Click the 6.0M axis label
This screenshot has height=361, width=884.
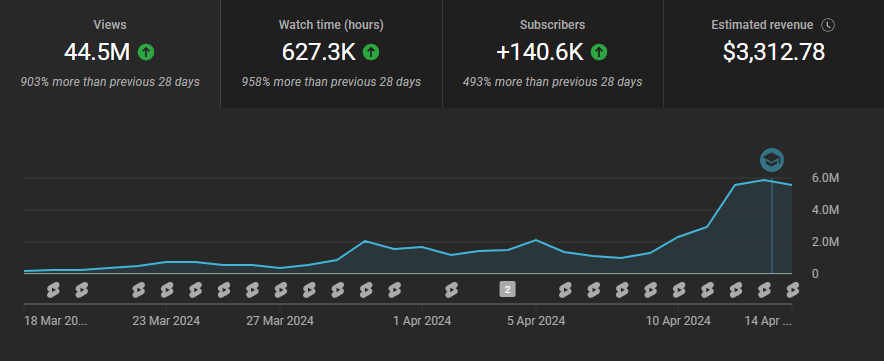[x=825, y=178]
